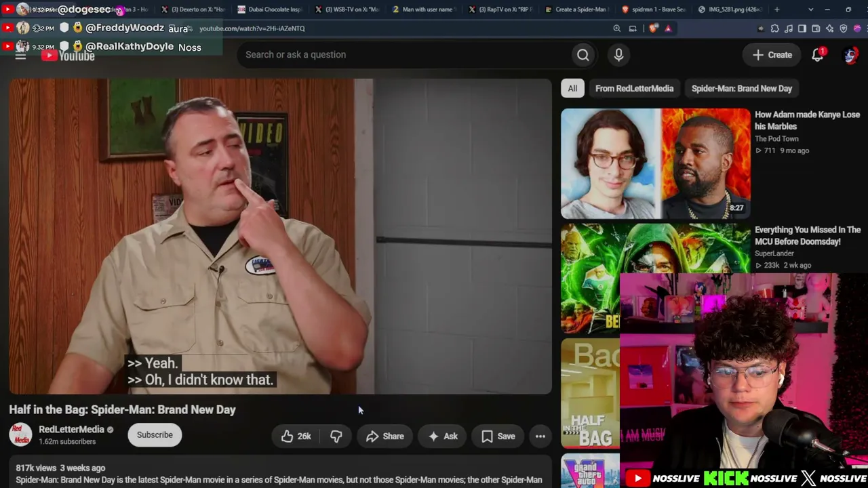This screenshot has width=868, height=488.
Task: Open 'How Adam made Kanye Lose his Marbles' thumbnail
Action: (656, 163)
